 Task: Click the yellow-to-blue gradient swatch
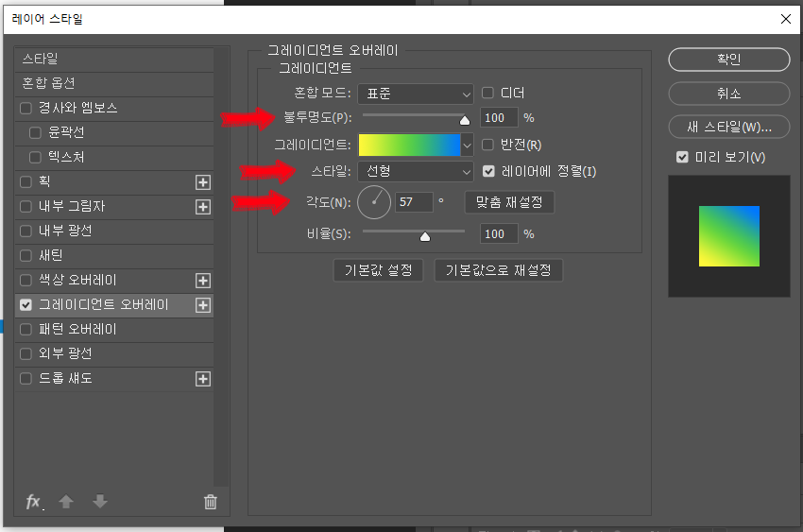click(408, 145)
